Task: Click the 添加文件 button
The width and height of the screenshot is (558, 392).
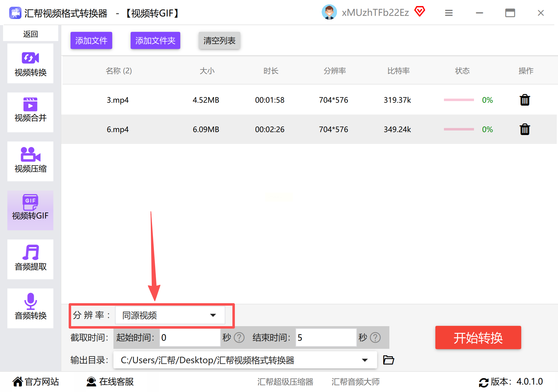Action: pos(91,40)
